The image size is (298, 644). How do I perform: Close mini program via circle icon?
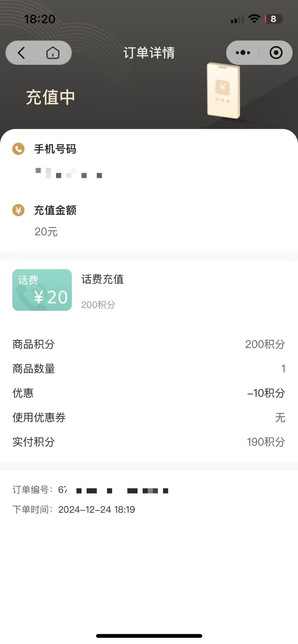(x=276, y=53)
